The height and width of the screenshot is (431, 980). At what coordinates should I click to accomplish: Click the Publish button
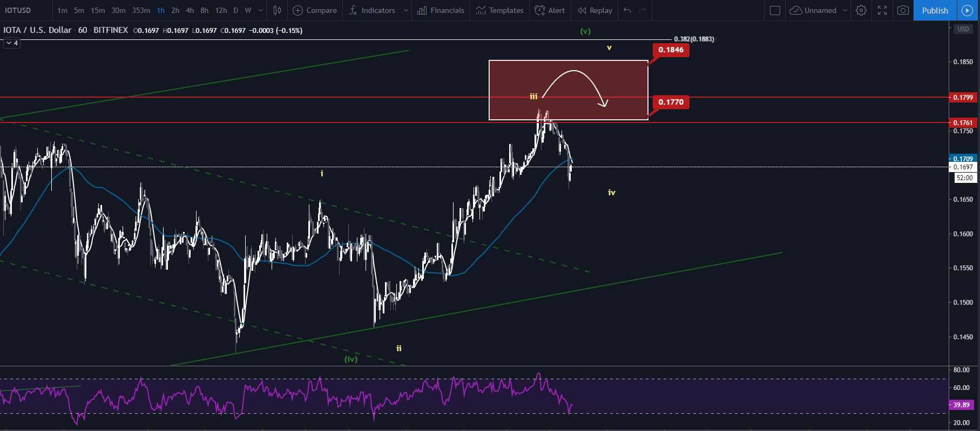click(935, 10)
